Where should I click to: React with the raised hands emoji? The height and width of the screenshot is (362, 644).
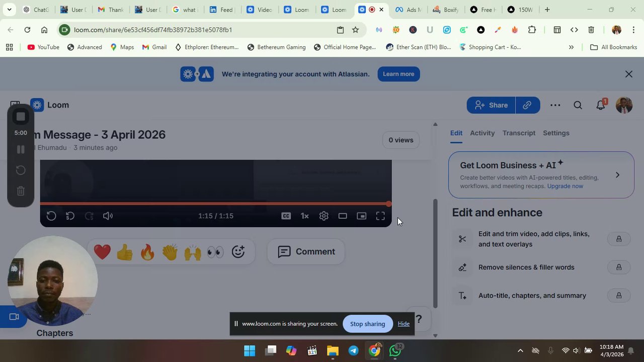[193, 251]
